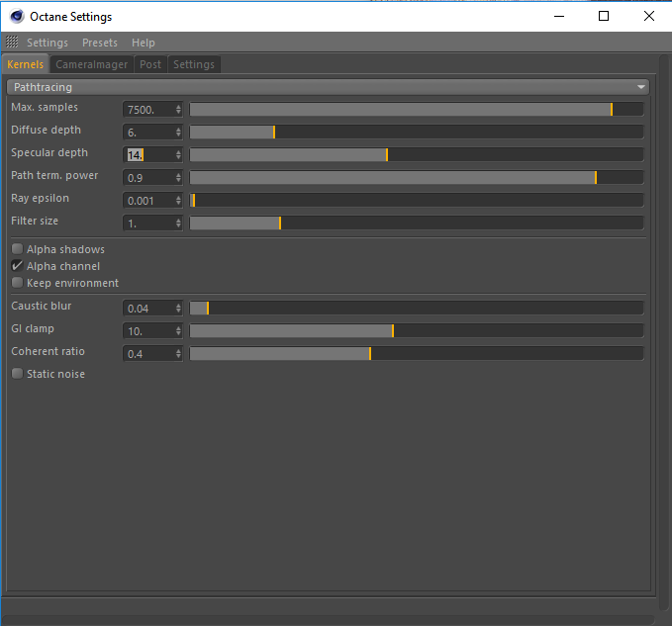Uncheck the Alpha channel checkbox
Screen dimensions: 672x626
(17, 266)
